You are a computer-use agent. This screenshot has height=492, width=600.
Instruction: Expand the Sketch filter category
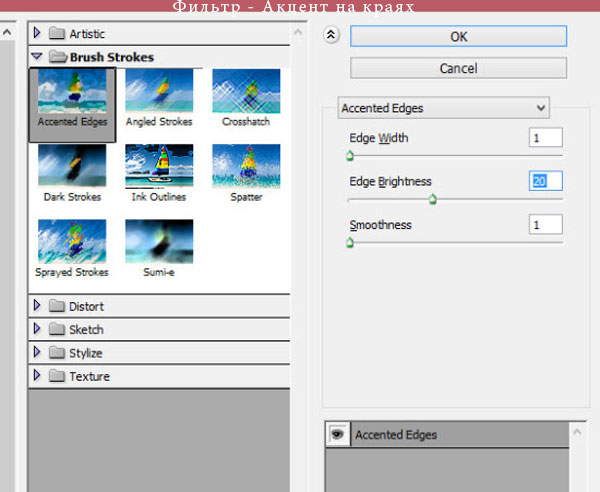coord(37,329)
